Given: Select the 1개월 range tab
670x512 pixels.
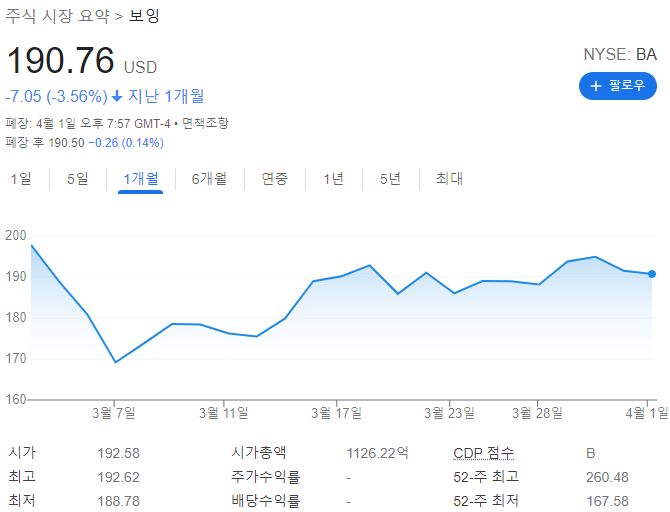Looking at the screenshot, I should 141,179.
